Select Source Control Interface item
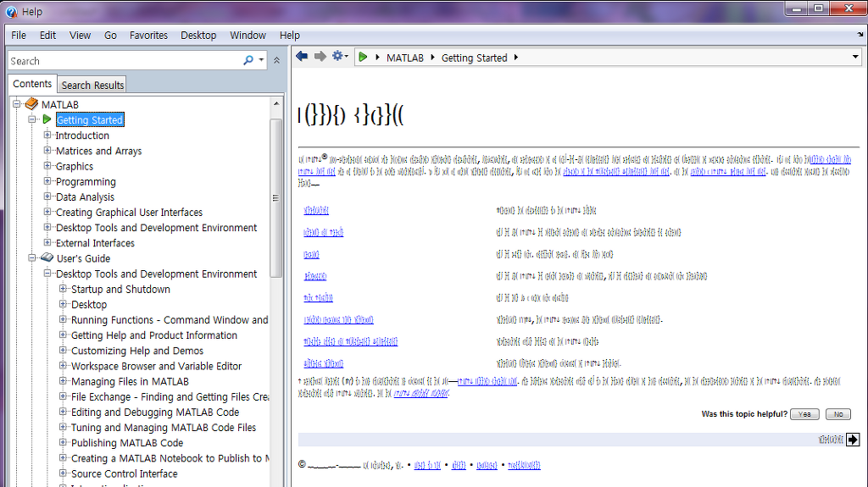Image resolution: width=868 pixels, height=487 pixels. [x=124, y=473]
